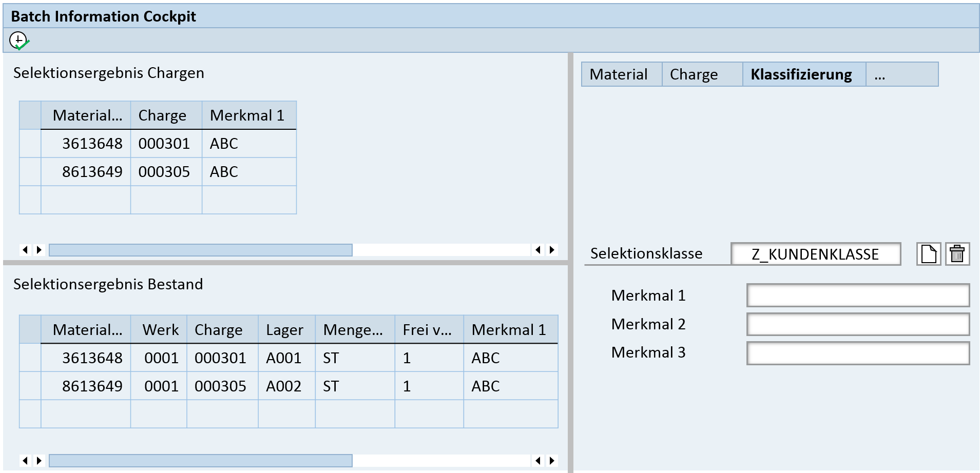This screenshot has width=980, height=473.
Task: Open the Charge tab
Action: pos(702,74)
